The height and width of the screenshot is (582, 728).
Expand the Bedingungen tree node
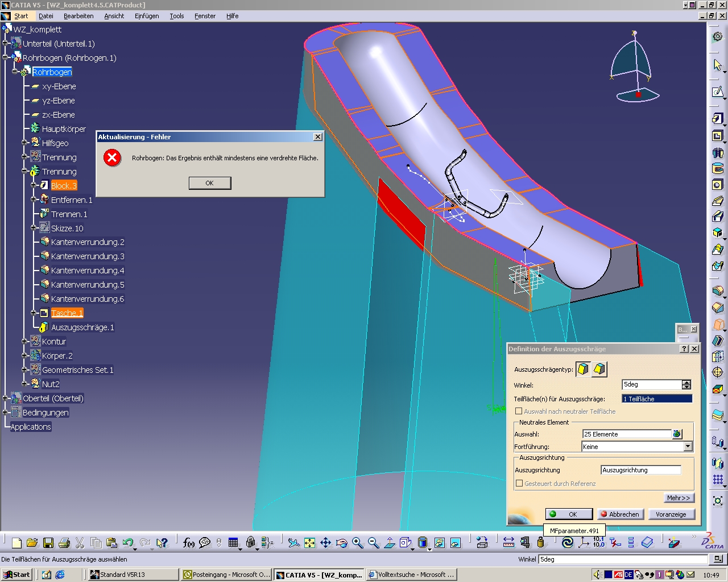click(x=5, y=412)
